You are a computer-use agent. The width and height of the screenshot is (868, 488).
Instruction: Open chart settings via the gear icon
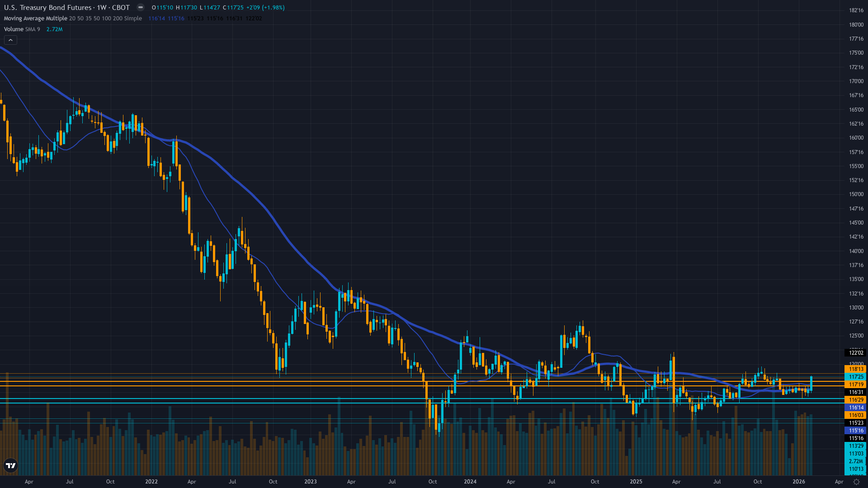tap(856, 482)
